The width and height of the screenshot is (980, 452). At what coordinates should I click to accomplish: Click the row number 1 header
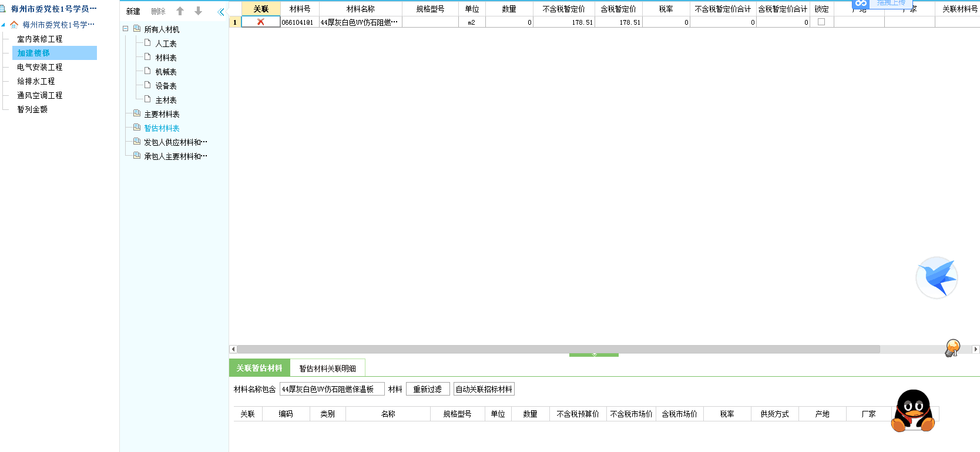tap(235, 22)
